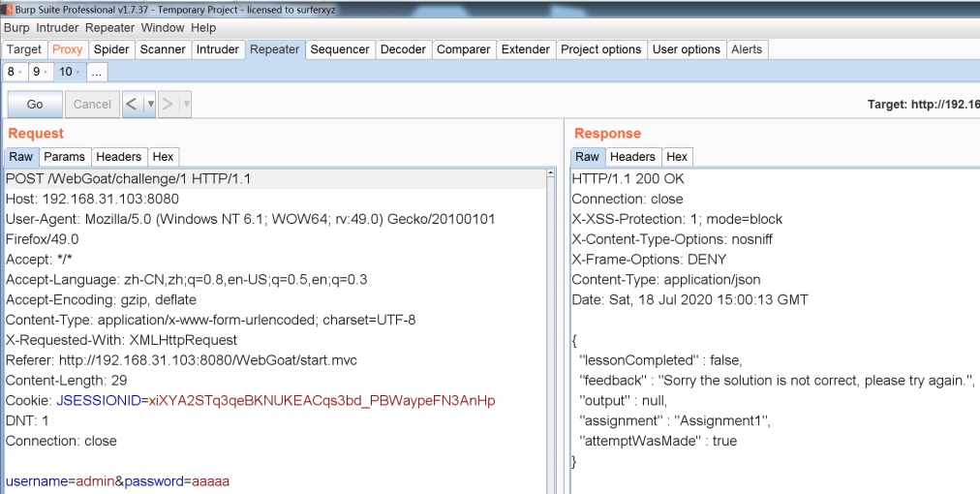Select the Request Raw view tab
Screen dimensions: 980x494
click(20, 156)
